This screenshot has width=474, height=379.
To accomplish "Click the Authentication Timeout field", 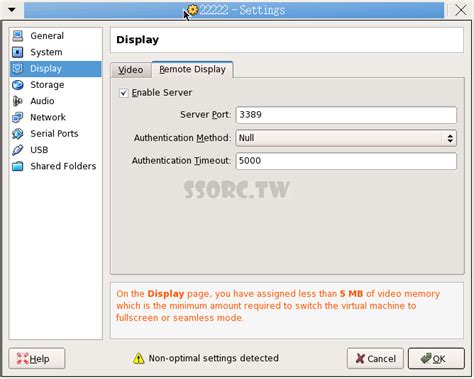I will click(x=346, y=161).
